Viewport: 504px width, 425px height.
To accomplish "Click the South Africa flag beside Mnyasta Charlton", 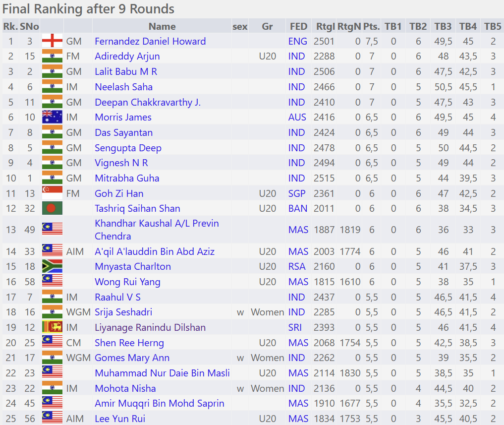I will point(52,267).
